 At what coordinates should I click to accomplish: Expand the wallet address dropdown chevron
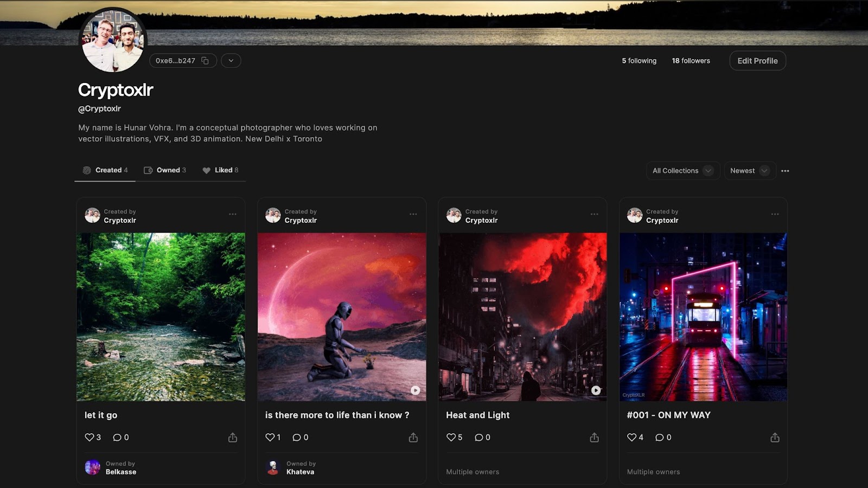(231, 61)
